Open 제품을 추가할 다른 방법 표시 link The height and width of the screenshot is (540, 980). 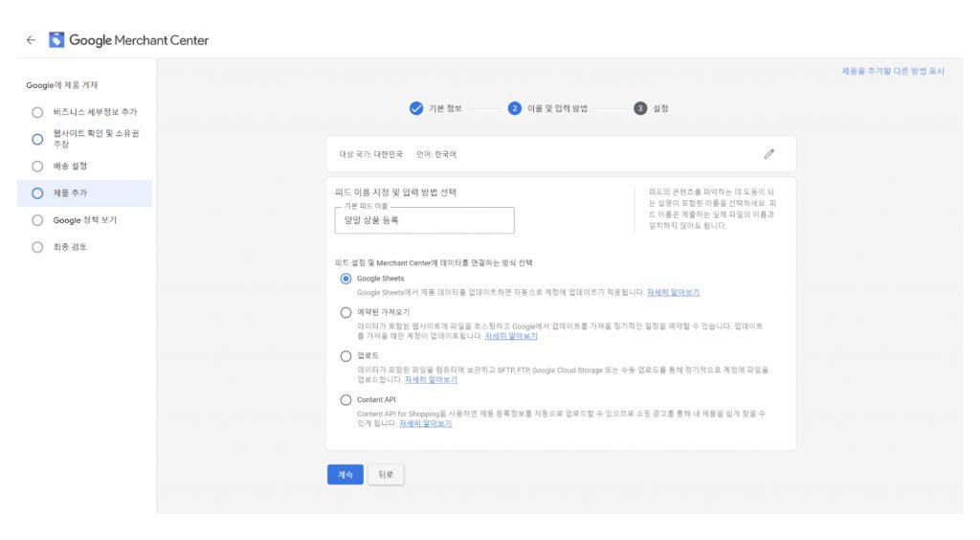(x=893, y=71)
